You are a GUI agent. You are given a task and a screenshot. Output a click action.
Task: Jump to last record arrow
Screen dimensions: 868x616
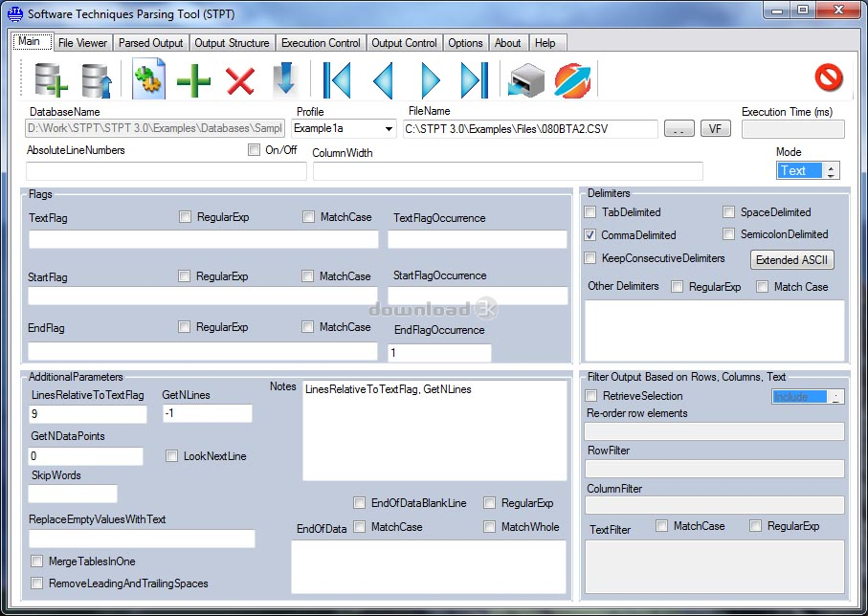(x=475, y=80)
